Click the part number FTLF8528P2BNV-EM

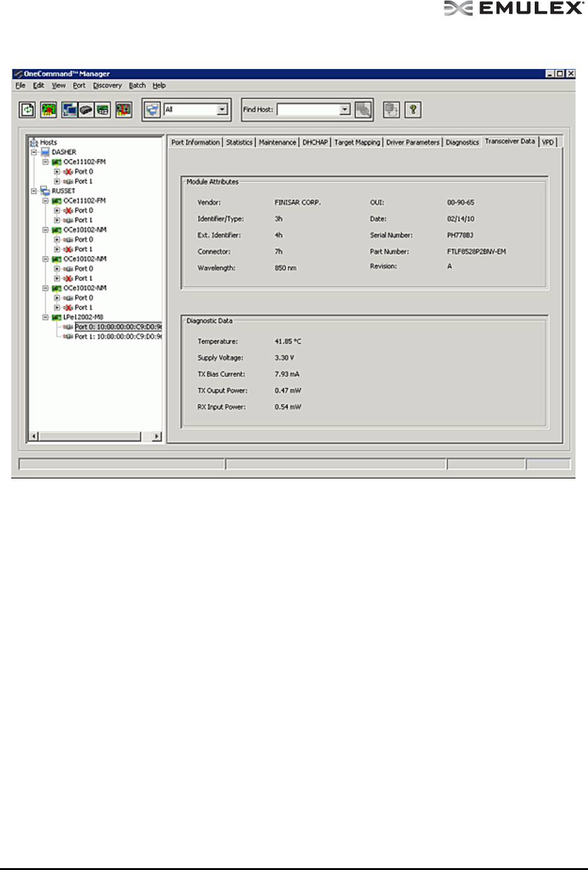(476, 252)
